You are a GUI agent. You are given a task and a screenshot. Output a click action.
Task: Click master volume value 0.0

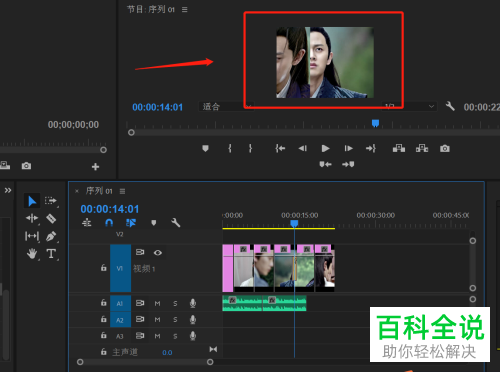tap(167, 353)
